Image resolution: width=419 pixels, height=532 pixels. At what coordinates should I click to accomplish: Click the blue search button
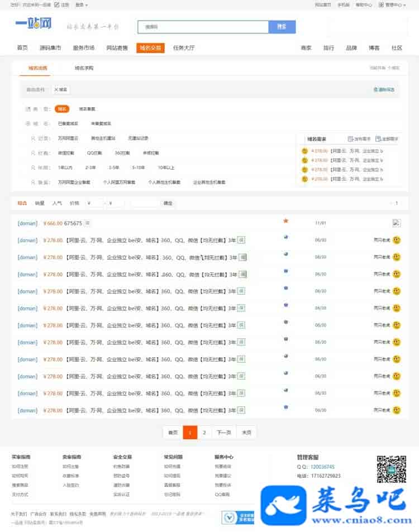[282, 27]
